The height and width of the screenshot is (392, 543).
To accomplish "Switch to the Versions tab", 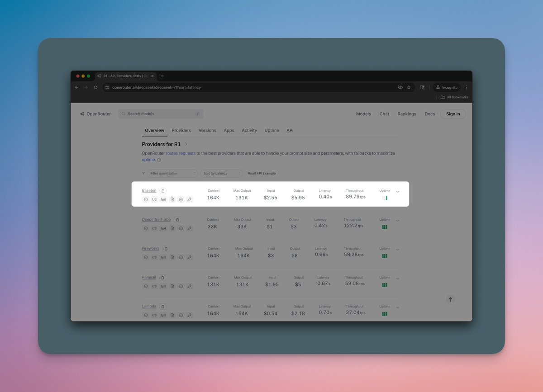I will (207, 130).
